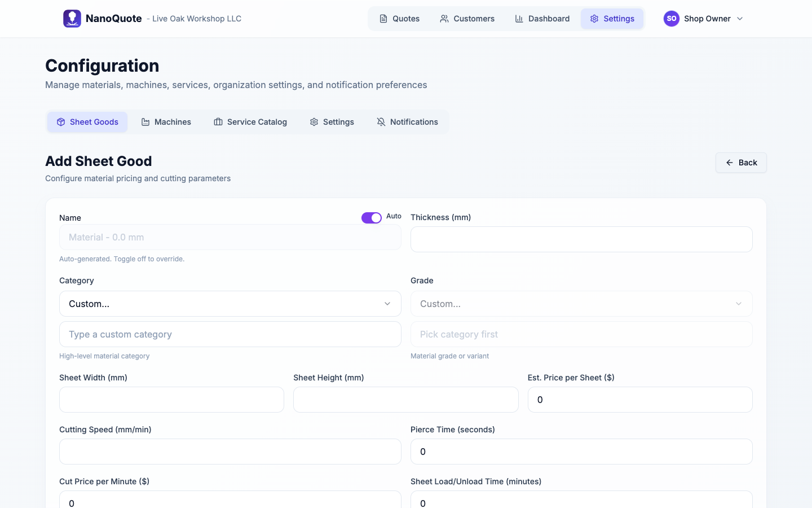812x508 pixels.
Task: Click the Pierce Time (seconds) field
Action: coord(581,452)
